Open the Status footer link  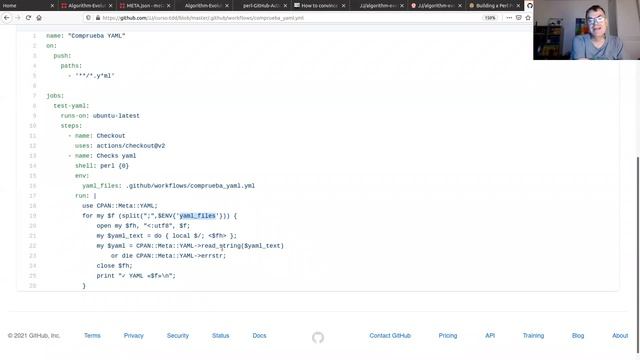click(220, 336)
